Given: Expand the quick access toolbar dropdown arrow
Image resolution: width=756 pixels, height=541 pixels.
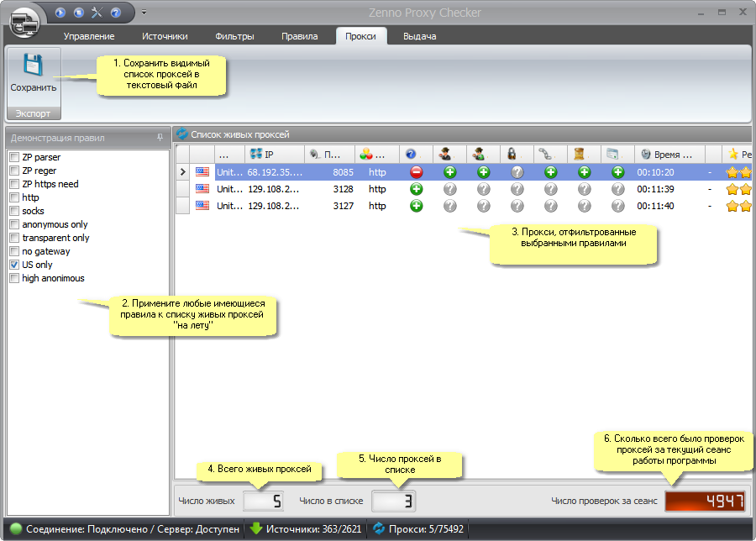Looking at the screenshot, I should 144,13.
